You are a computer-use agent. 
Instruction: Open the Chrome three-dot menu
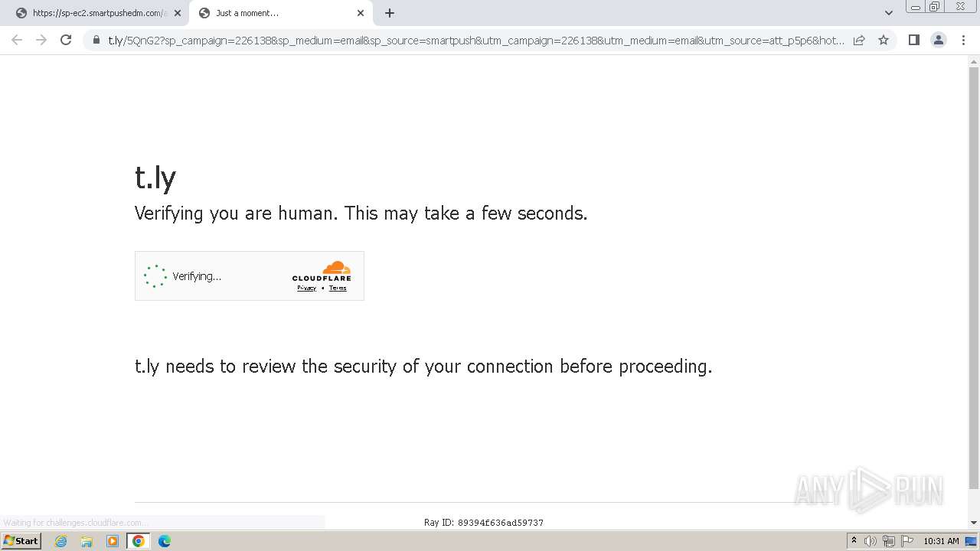tap(963, 40)
